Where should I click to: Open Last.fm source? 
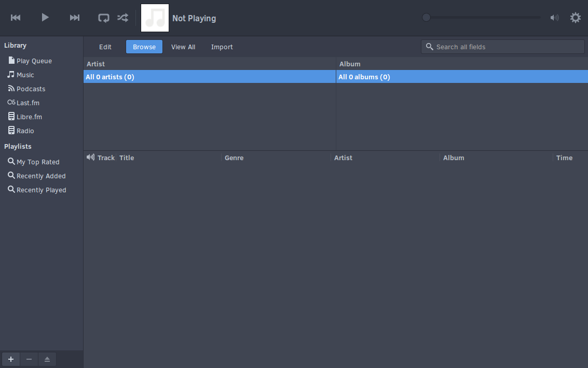(x=28, y=103)
